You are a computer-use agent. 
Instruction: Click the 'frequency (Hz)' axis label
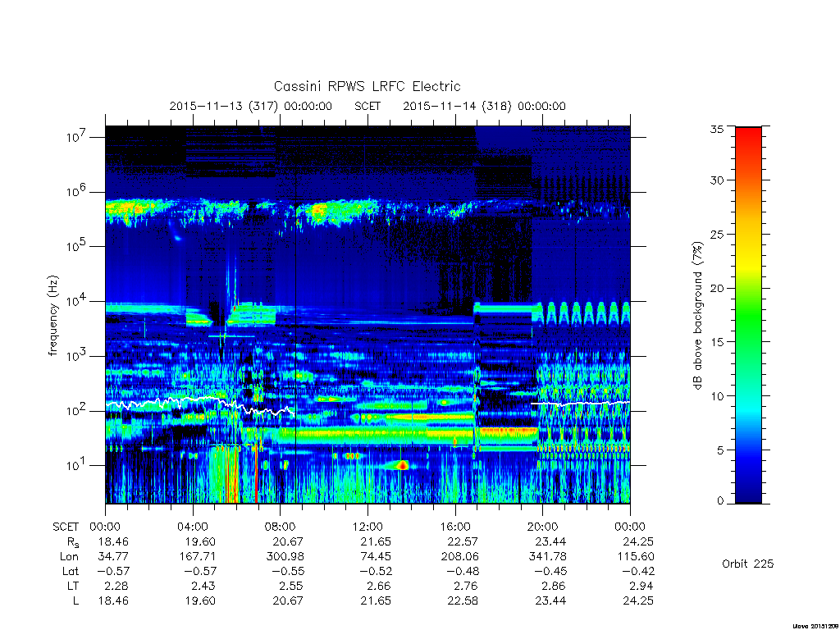point(52,315)
